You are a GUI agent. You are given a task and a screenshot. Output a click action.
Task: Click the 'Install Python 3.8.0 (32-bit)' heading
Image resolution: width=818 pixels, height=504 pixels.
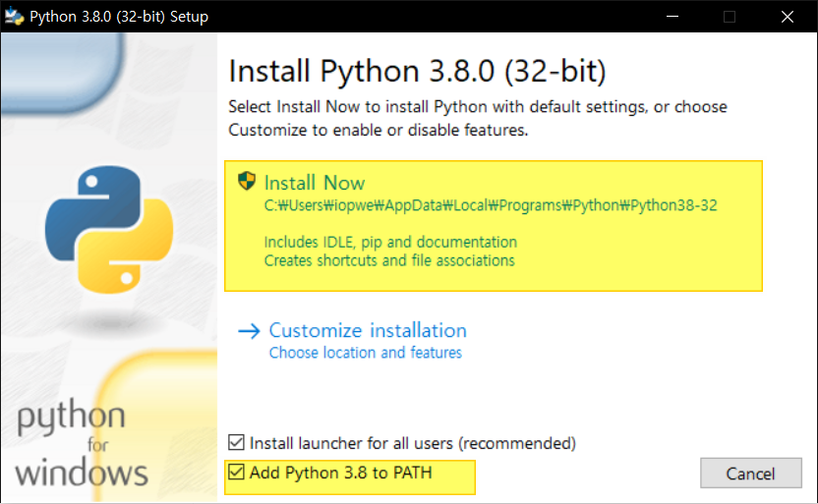pos(417,72)
